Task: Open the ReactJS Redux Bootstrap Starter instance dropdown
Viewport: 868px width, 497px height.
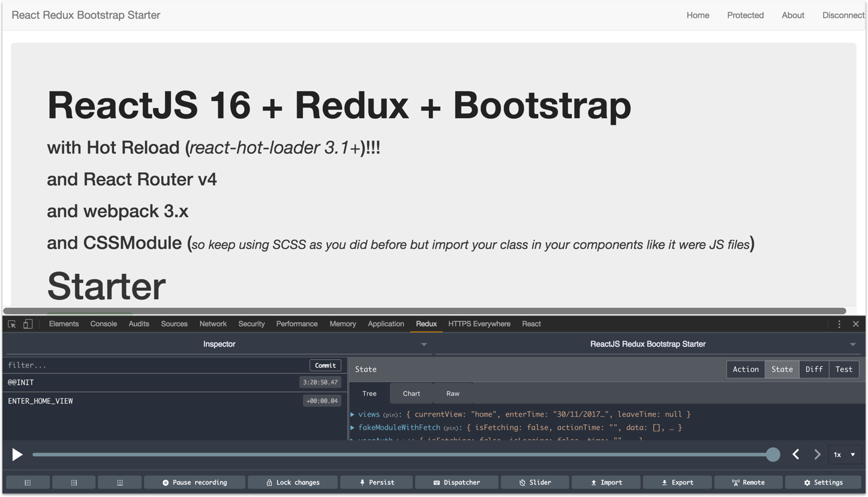Action: [x=648, y=344]
